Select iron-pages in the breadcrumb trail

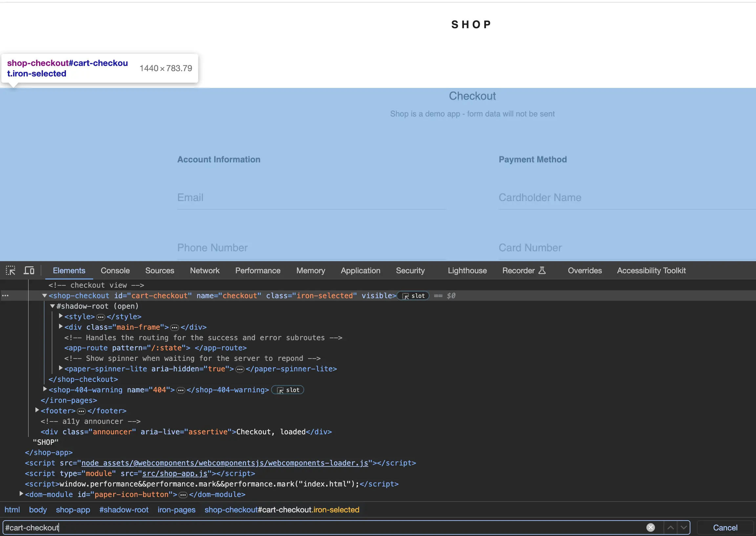(x=176, y=510)
